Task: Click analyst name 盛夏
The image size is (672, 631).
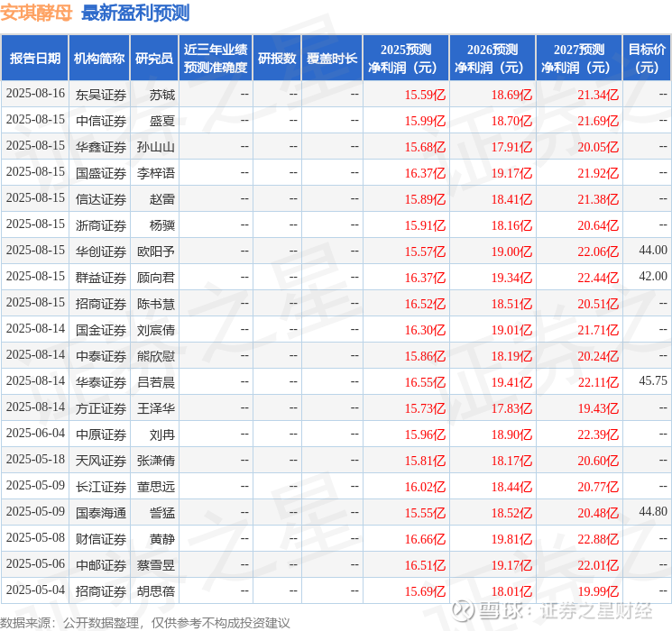Action: click(x=162, y=121)
